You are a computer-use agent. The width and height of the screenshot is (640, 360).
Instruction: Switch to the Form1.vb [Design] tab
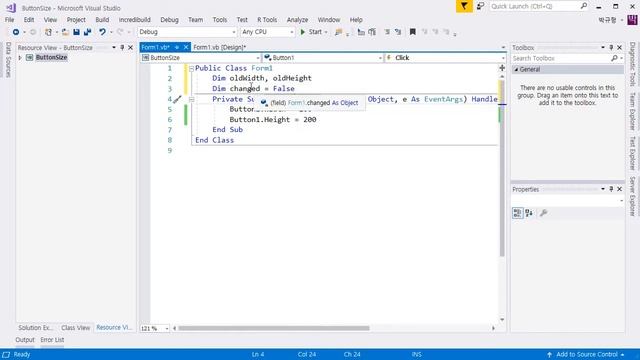pos(220,47)
